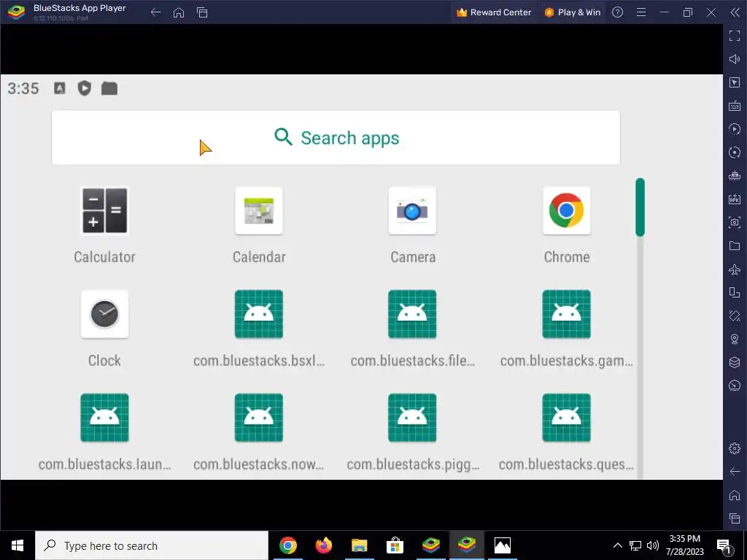Open the keyboard controls icon in the sidebar
The image size is (747, 560).
(735, 106)
